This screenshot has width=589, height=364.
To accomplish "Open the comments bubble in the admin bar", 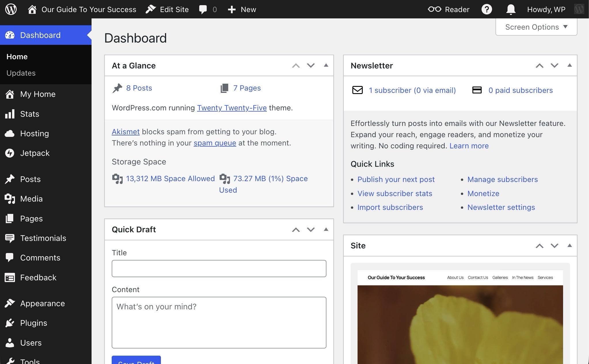I will [203, 9].
